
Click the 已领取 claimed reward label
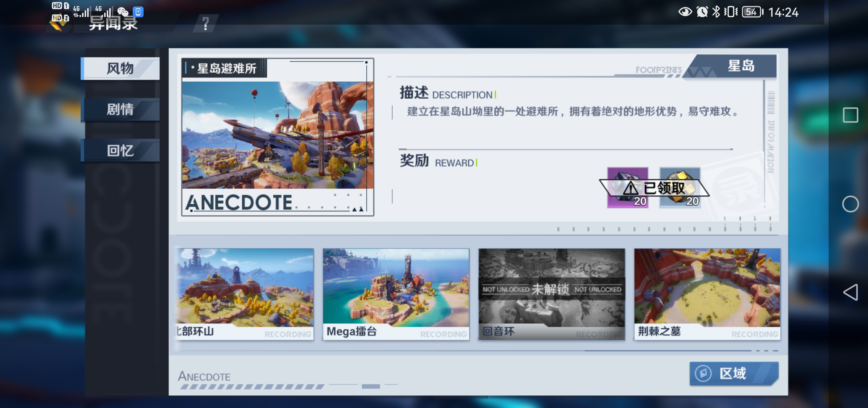click(x=654, y=188)
